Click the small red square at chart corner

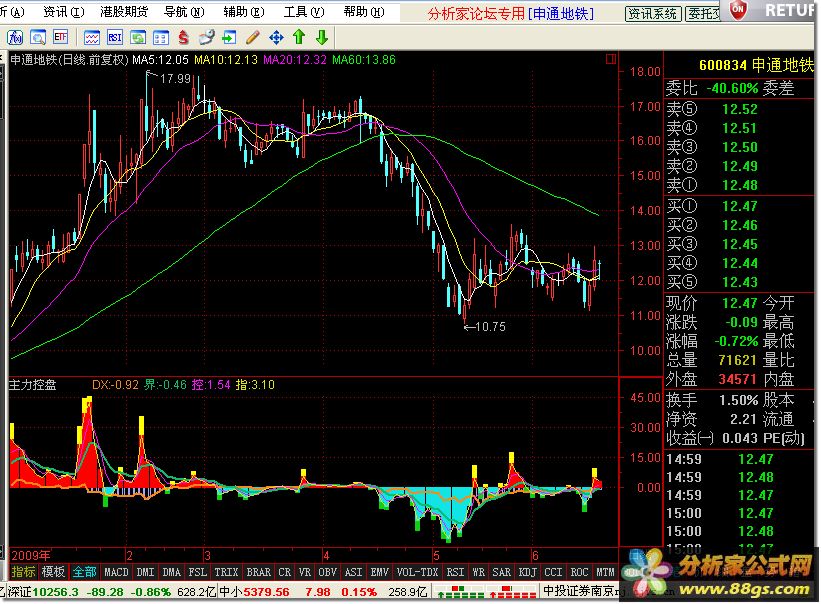(x=611, y=59)
